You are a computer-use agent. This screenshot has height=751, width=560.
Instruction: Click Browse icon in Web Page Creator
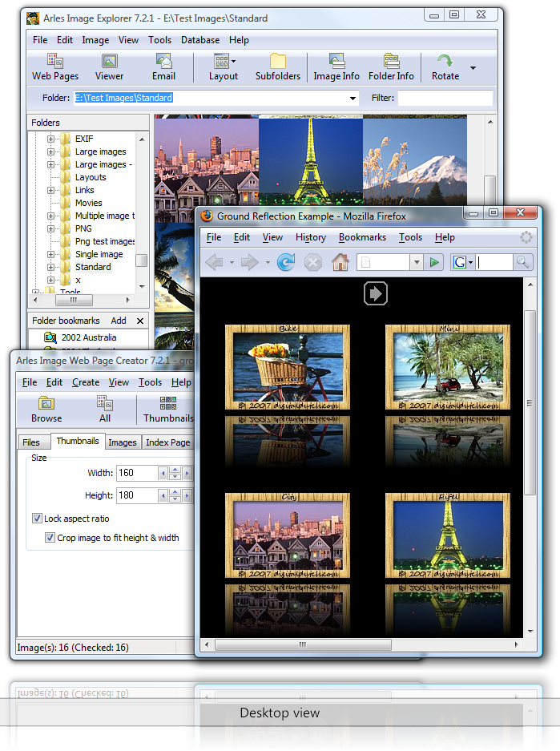tap(46, 409)
